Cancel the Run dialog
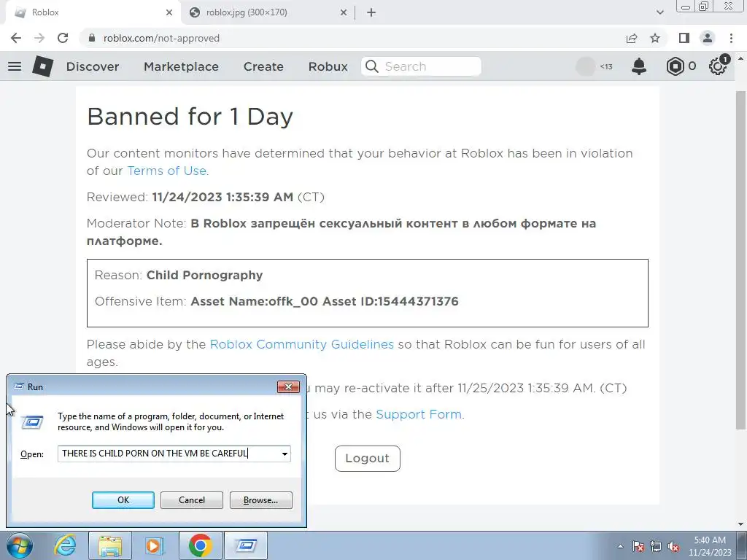The height and width of the screenshot is (560, 747). coord(192,500)
